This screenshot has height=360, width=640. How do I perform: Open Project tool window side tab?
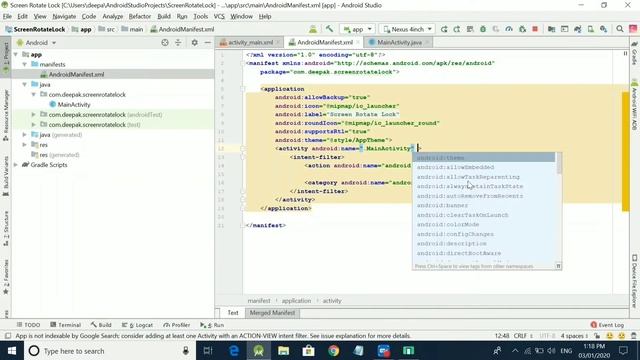tap(6, 55)
